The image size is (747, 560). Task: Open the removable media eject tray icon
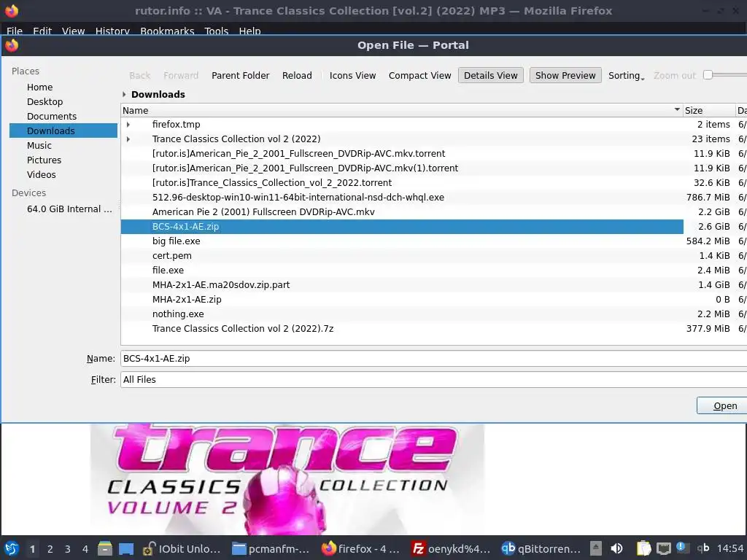tap(595, 548)
